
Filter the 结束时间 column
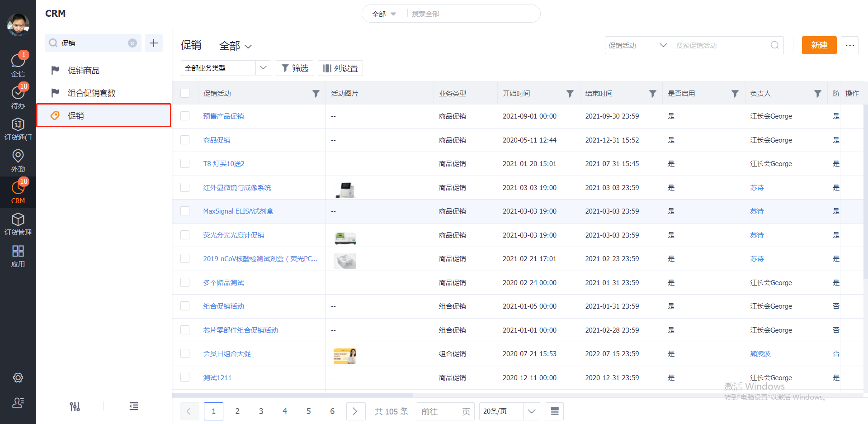click(x=653, y=94)
